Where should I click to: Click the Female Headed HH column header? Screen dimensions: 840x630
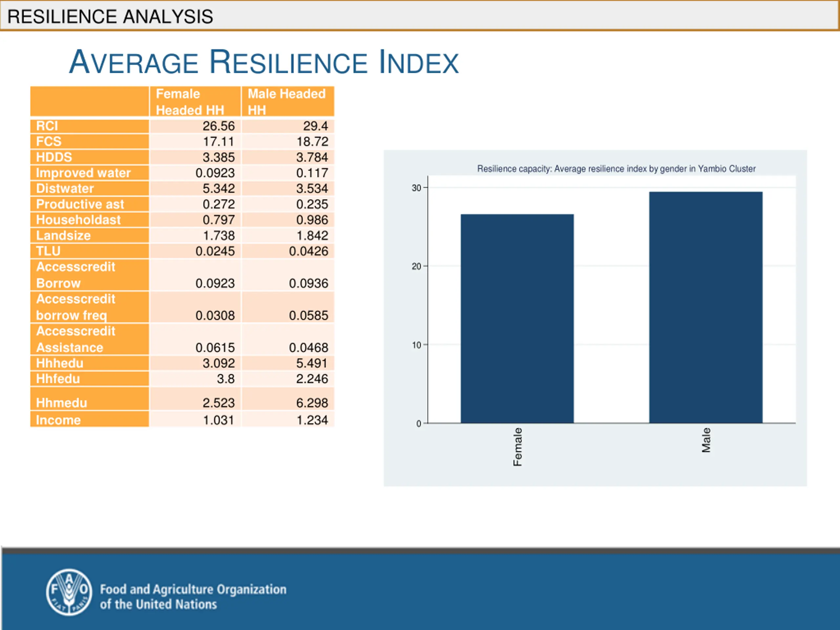click(x=195, y=101)
